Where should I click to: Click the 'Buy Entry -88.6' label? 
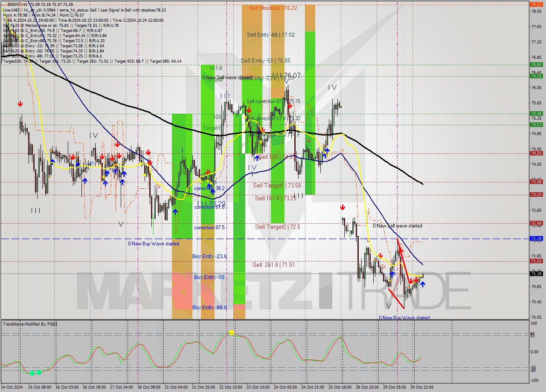pos(209,308)
